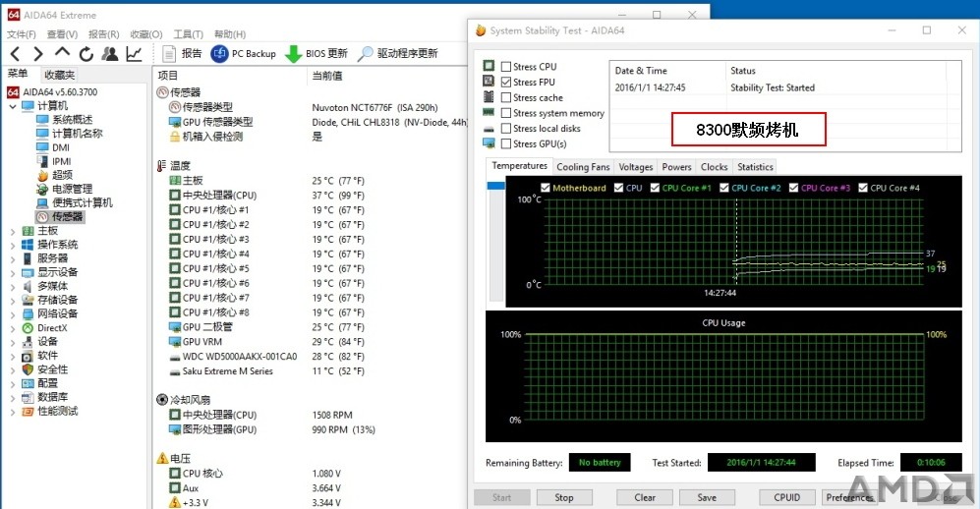Select the 计算机名称 tree item

[x=70, y=133]
